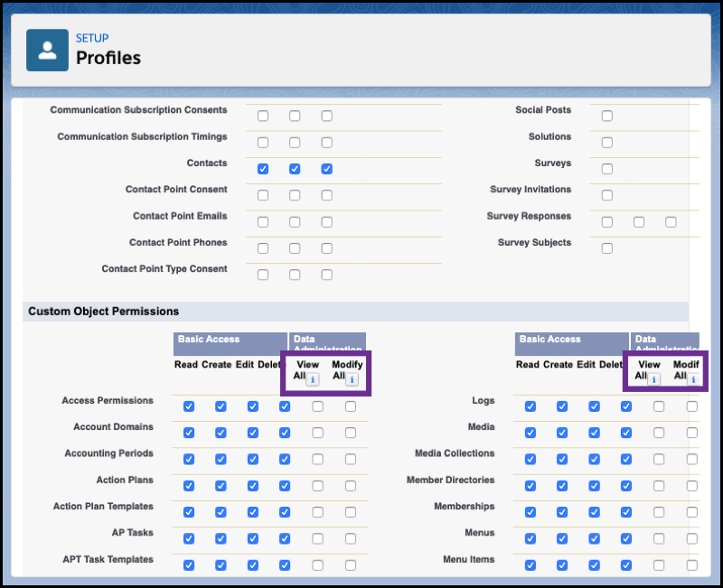Enable Modify All for Media Collections
Screen dimensions: 723x588
(691, 459)
